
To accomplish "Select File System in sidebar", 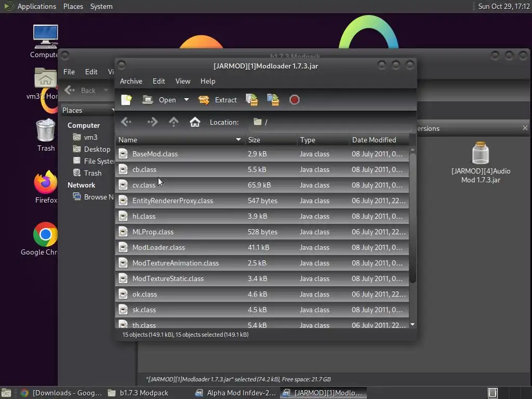I will coord(95,161).
